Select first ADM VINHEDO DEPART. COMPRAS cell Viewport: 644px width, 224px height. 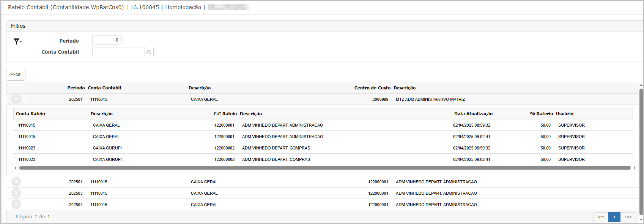pyautogui.click(x=276, y=148)
